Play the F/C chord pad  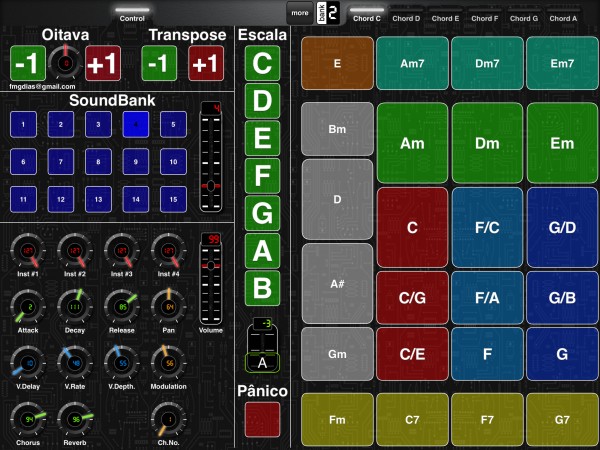[487, 227]
